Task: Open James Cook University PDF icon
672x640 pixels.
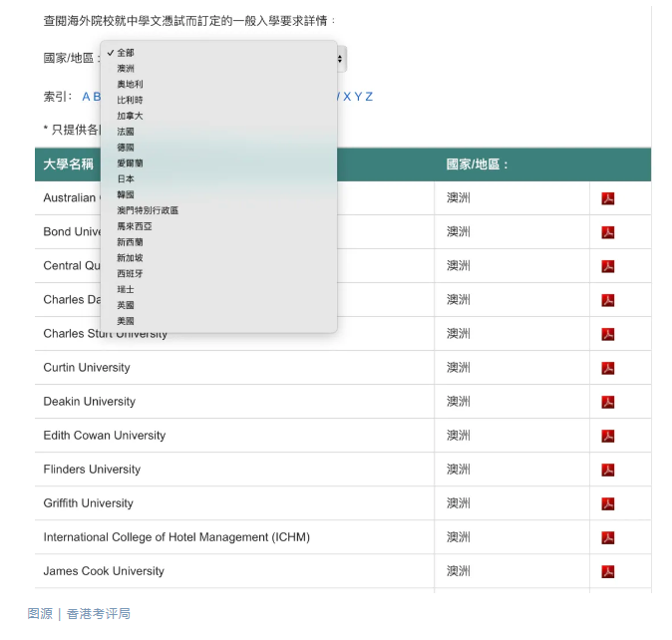Action: tap(607, 571)
